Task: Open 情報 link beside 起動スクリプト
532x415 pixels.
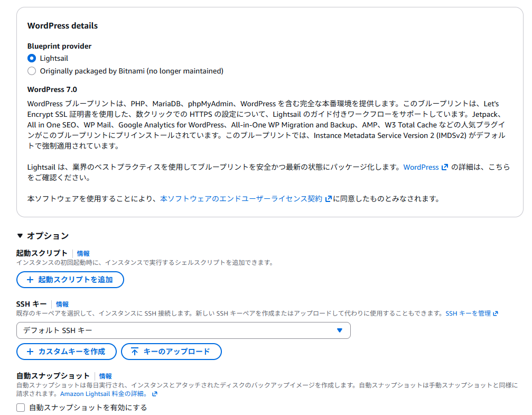Action: [83, 253]
